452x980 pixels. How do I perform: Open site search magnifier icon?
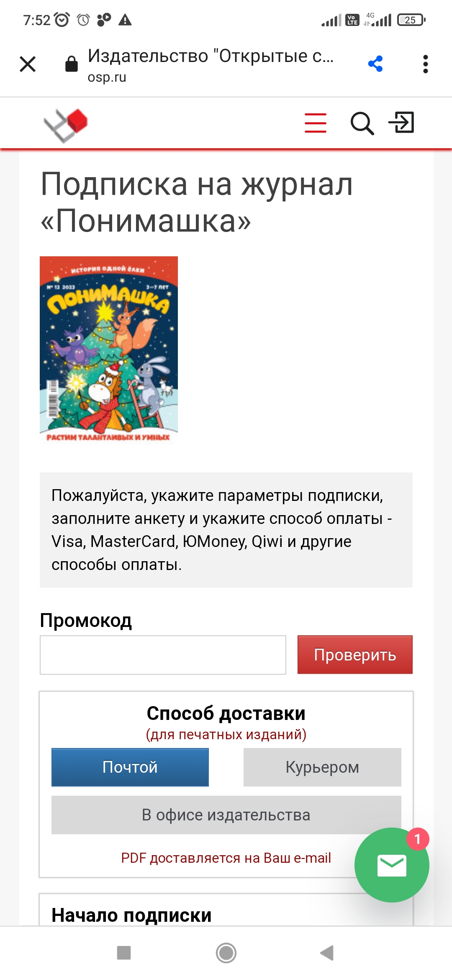pyautogui.click(x=362, y=123)
